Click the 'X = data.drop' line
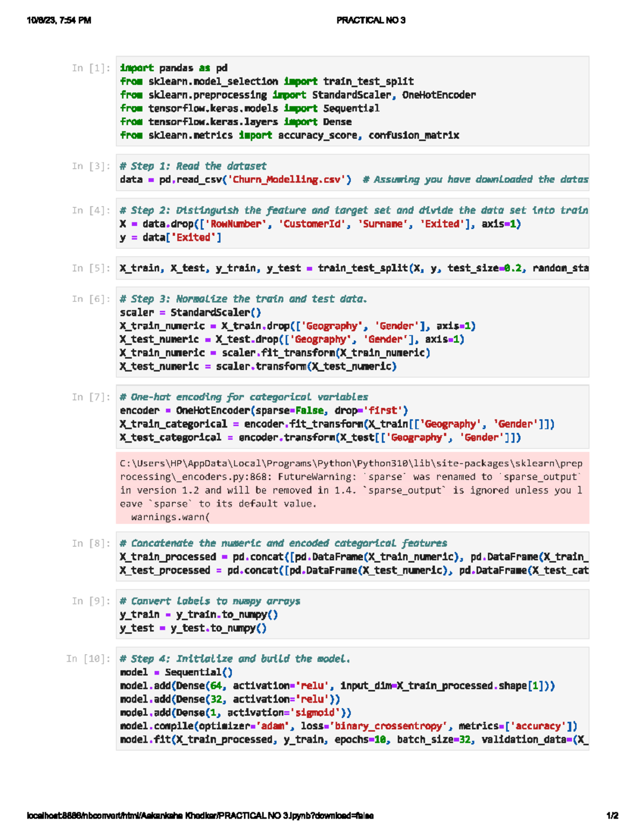This screenshot has height=834, width=644. click(x=320, y=224)
